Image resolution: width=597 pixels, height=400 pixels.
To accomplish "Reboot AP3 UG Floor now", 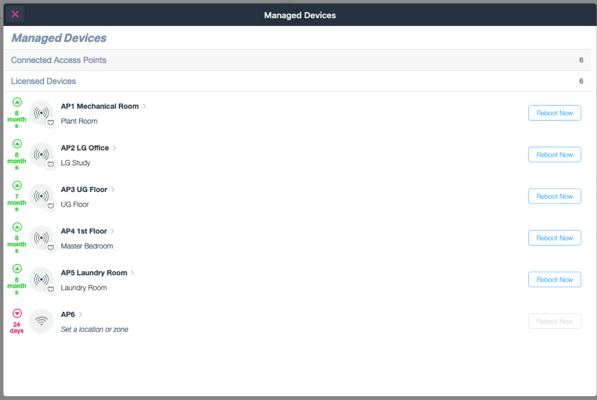I will click(x=554, y=196).
